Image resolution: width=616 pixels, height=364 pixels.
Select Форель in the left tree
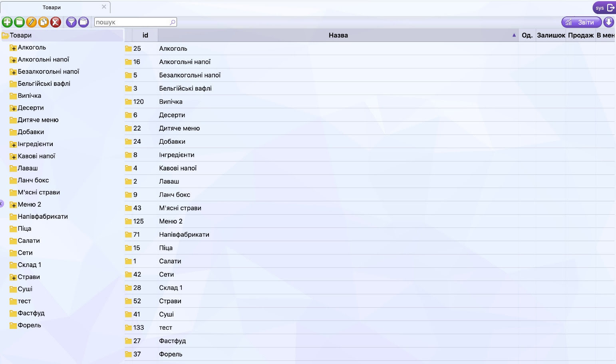point(29,325)
